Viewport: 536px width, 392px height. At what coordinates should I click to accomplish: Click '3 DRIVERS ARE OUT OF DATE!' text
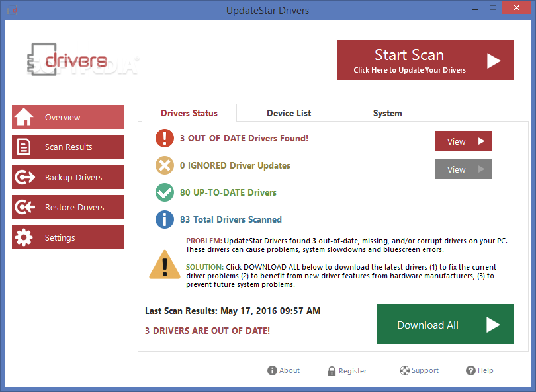[x=208, y=331]
